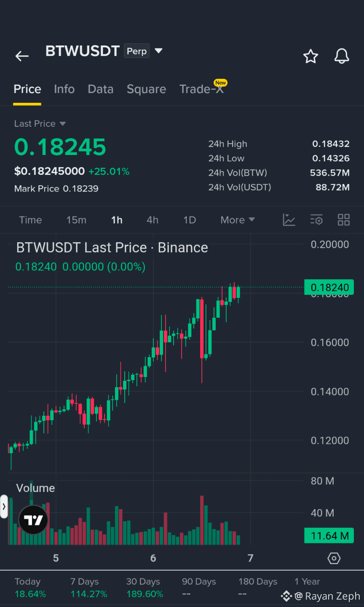
Task: Set a price alert via bell icon
Action: (342, 56)
